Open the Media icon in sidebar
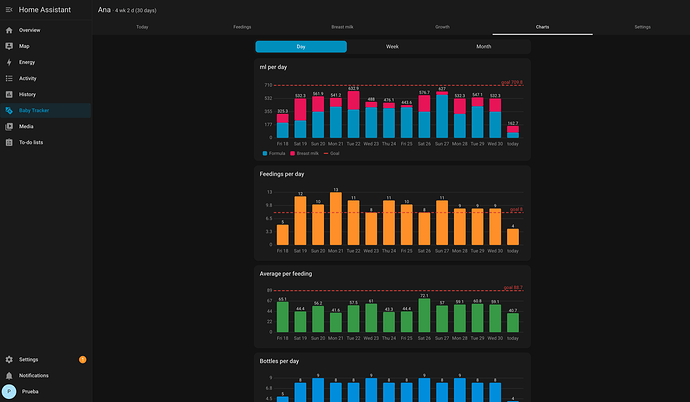 click(9, 127)
